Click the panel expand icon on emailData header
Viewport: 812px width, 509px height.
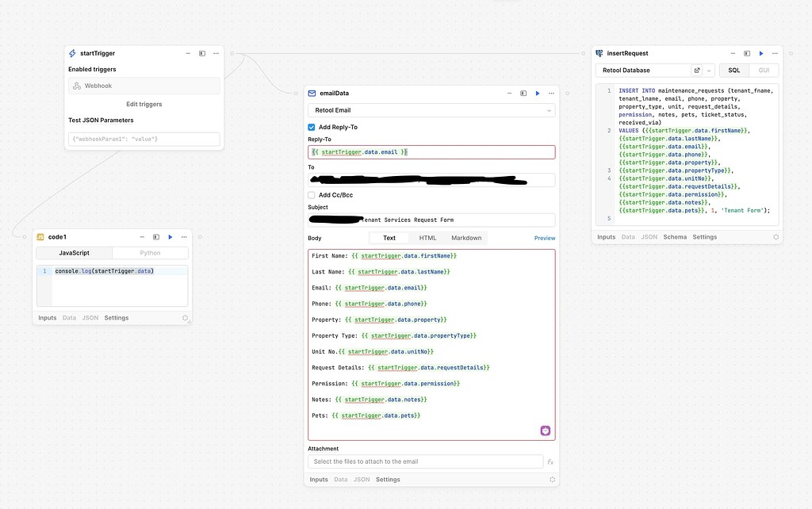tap(523, 93)
